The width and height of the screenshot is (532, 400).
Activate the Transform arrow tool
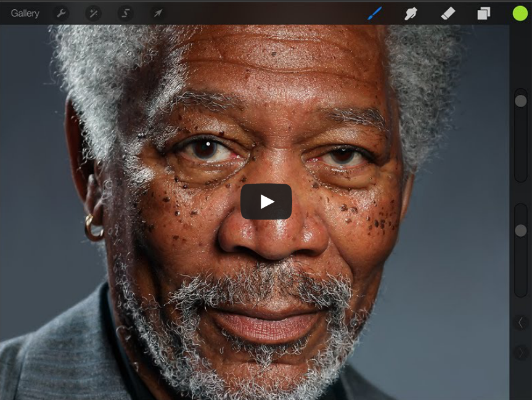158,13
